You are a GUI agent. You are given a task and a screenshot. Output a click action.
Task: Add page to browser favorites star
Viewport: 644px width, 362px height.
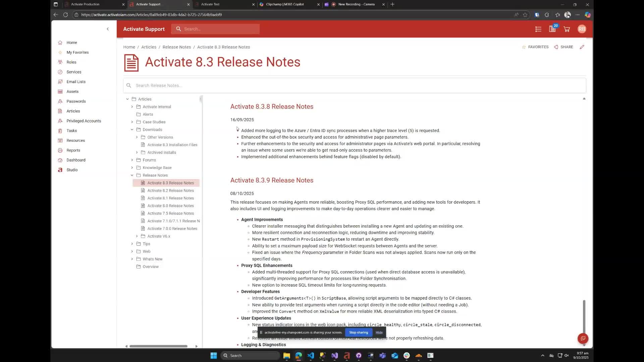[525, 15]
